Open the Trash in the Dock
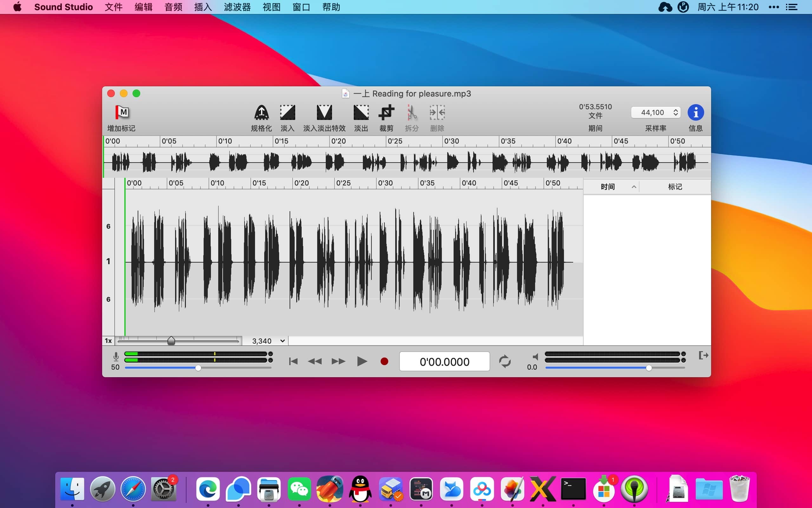Viewport: 812px width, 508px height. click(740, 489)
